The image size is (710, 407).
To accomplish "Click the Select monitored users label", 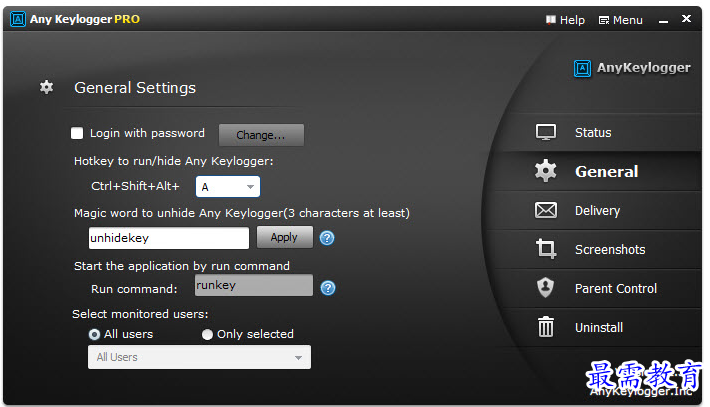I will coord(140,314).
